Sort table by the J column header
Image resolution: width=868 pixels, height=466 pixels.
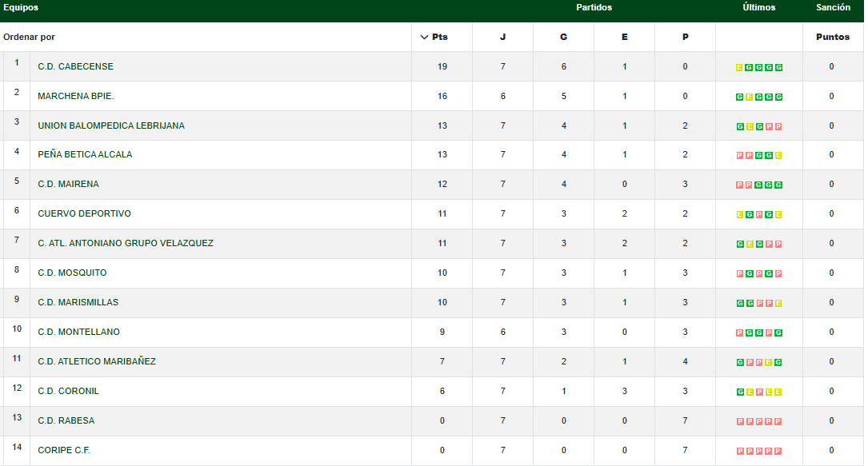pos(502,38)
